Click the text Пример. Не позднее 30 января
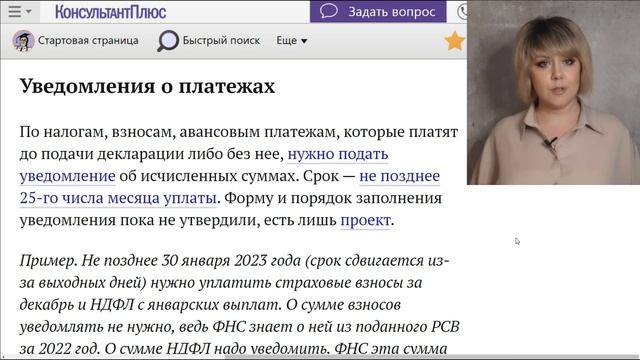The width and height of the screenshot is (640, 360). (125, 260)
